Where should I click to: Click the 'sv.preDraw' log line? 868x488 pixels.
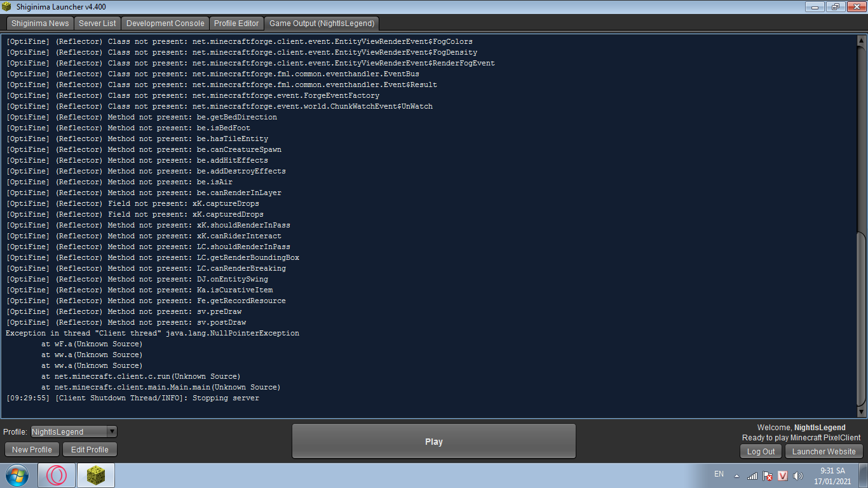pyautogui.click(x=124, y=311)
